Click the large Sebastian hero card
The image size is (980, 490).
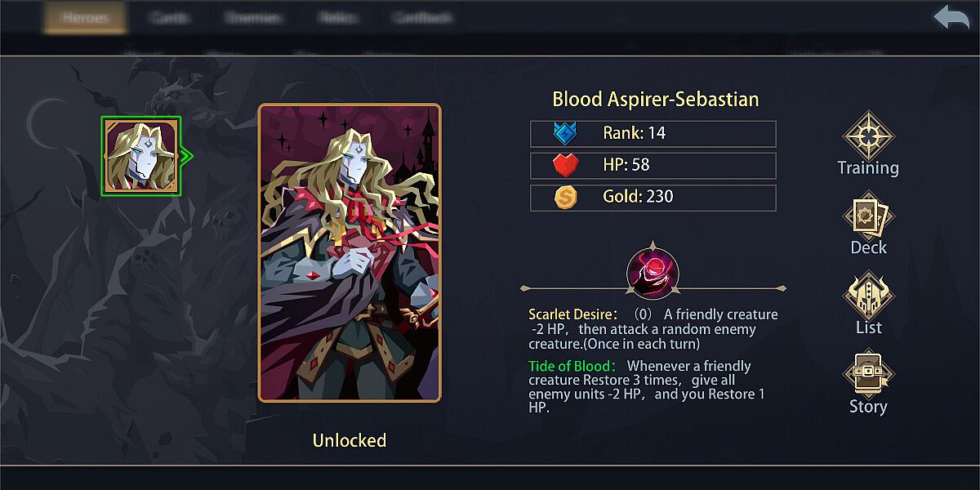point(350,253)
